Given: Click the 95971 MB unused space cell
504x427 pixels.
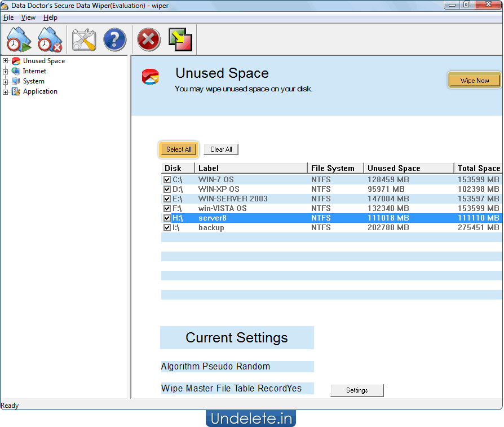Looking at the screenshot, I should (x=386, y=189).
